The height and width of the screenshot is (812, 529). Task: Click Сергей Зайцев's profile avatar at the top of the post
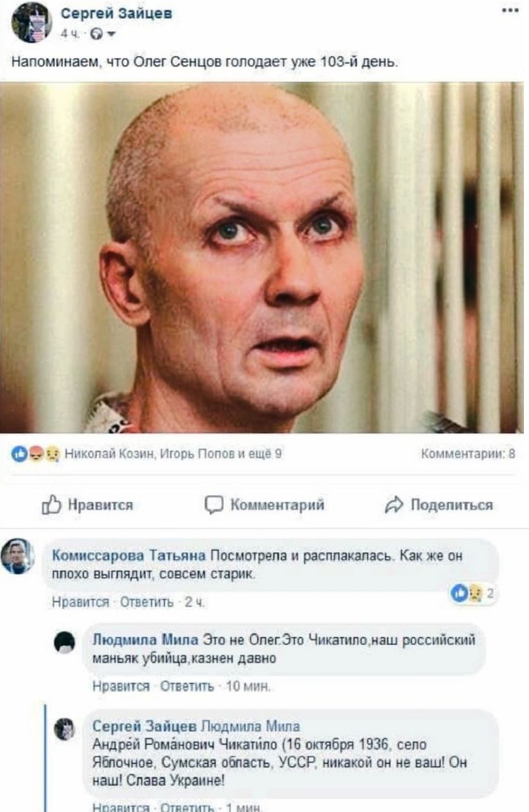[31, 22]
